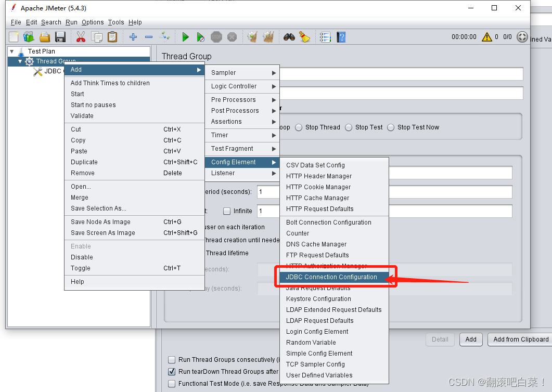The width and height of the screenshot is (552, 392).
Task: Click the Reset Search brush icon
Action: [x=304, y=36]
